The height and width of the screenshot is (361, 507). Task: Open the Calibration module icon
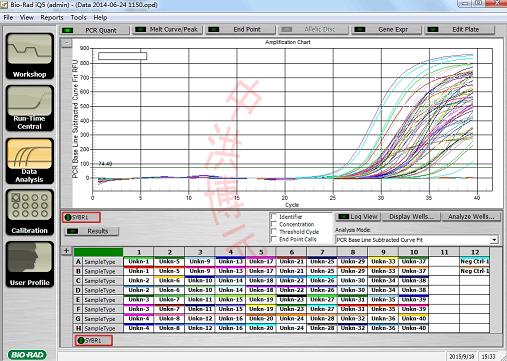[x=30, y=212]
